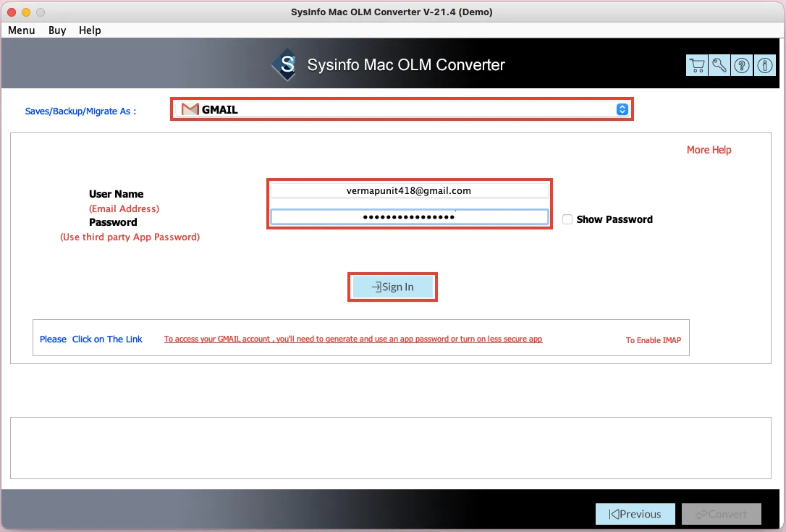The image size is (786, 532).
Task: Click the Convert button
Action: 722,514
